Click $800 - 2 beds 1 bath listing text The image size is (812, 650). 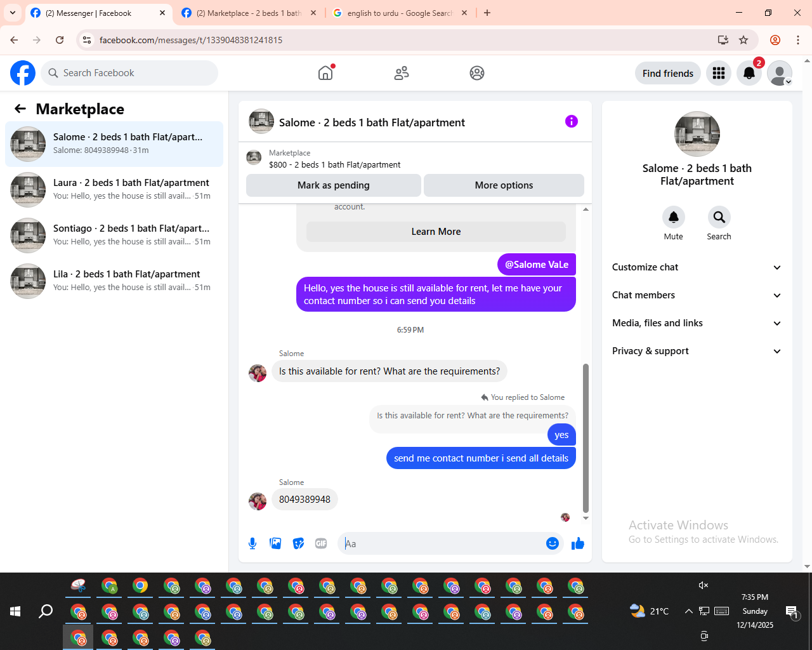point(334,164)
